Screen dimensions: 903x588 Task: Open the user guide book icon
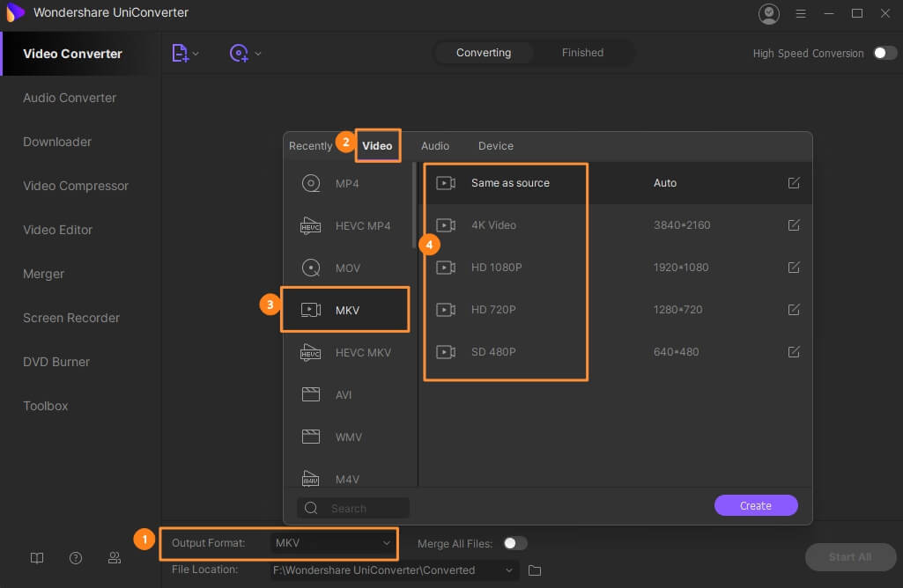(x=37, y=557)
